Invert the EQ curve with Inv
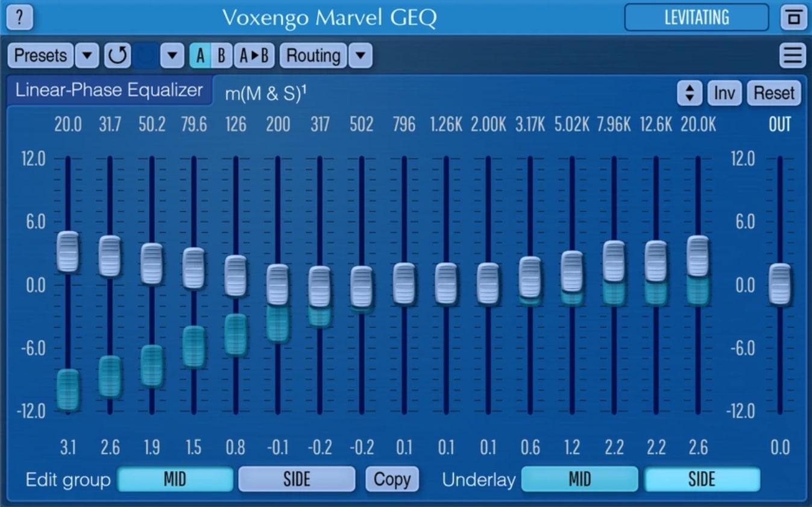This screenshot has width=812, height=507. [724, 93]
